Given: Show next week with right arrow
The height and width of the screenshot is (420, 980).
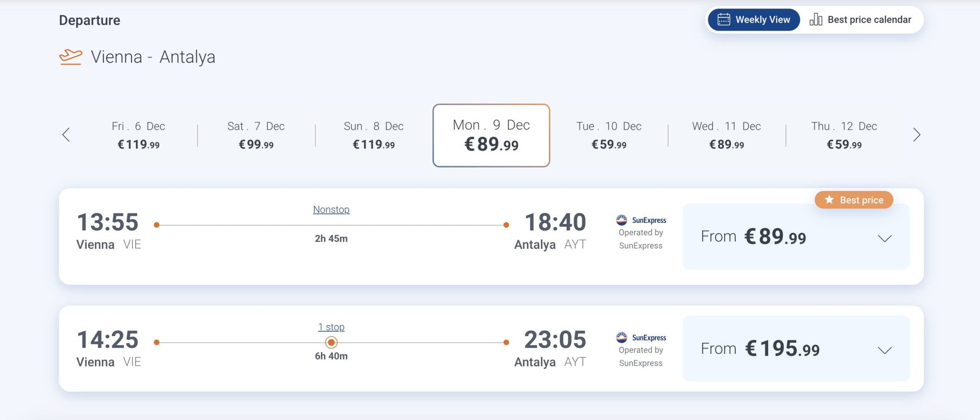Looking at the screenshot, I should [916, 134].
